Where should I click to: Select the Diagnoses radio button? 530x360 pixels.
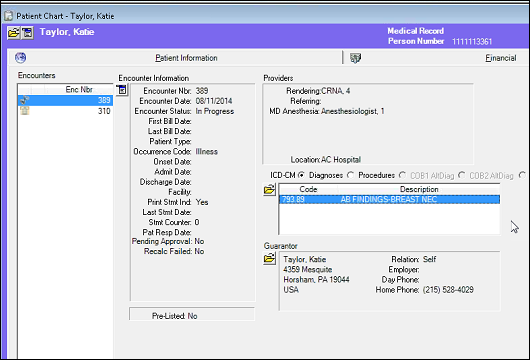pyautogui.click(x=301, y=175)
